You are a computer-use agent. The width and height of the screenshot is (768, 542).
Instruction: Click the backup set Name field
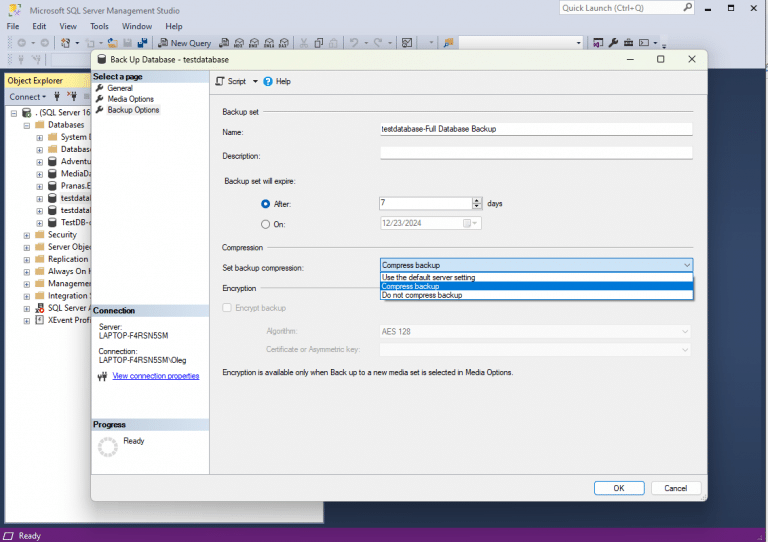point(536,129)
